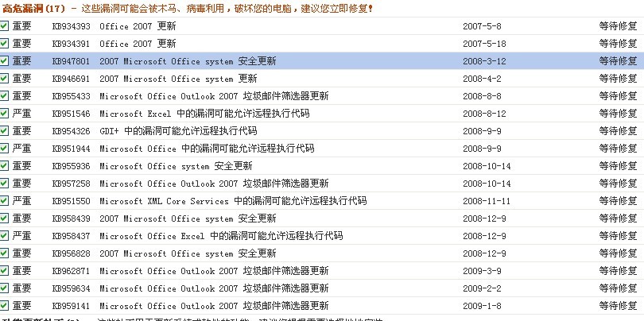Click the KB951944 patch number

point(71,149)
